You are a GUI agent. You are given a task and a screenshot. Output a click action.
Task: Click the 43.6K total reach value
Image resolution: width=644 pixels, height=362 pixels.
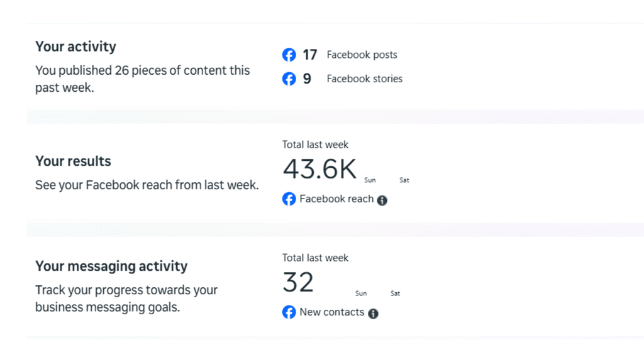pos(319,169)
